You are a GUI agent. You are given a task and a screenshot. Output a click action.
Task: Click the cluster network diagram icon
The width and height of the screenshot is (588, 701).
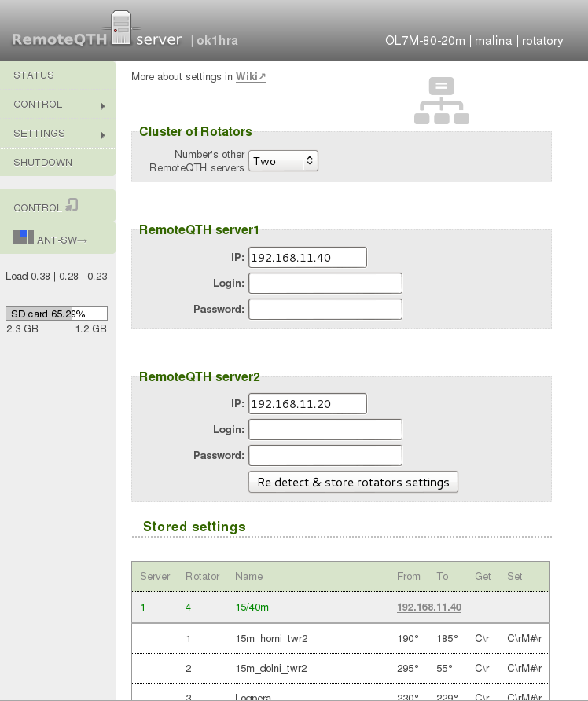(441, 101)
